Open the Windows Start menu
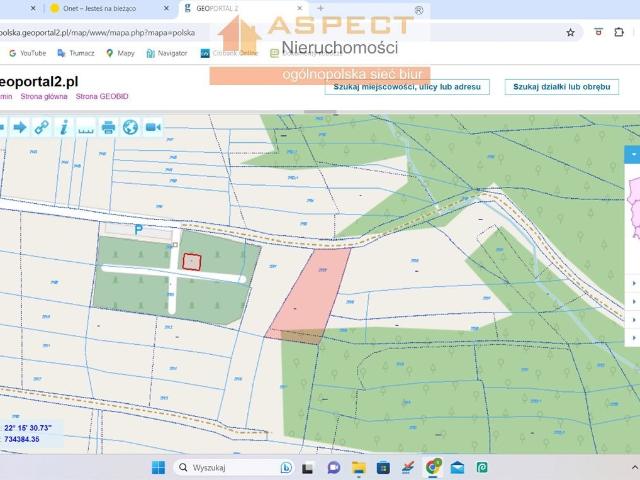Image resolution: width=640 pixels, height=480 pixels. tap(158, 467)
